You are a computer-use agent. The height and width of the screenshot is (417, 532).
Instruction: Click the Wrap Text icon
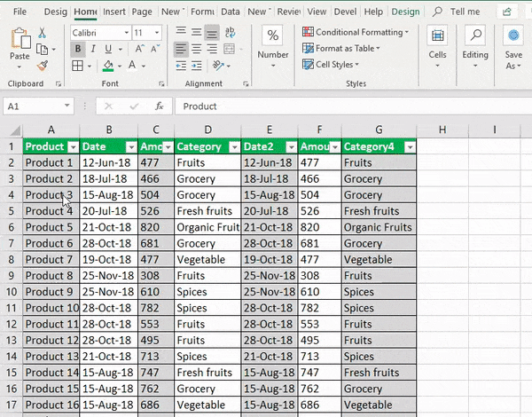(230, 33)
